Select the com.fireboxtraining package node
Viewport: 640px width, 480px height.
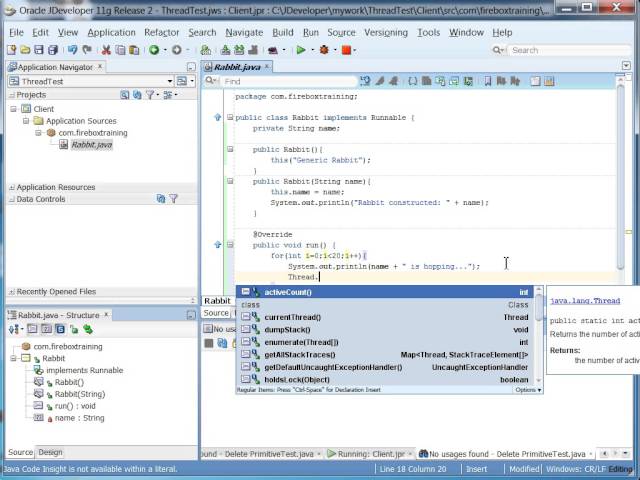(93, 133)
